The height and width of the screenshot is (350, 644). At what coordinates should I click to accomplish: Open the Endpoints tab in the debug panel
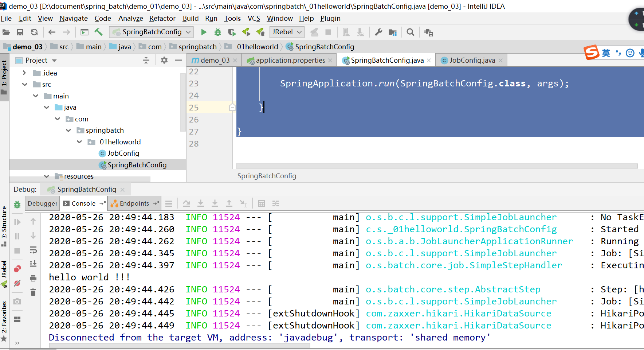[x=134, y=203]
